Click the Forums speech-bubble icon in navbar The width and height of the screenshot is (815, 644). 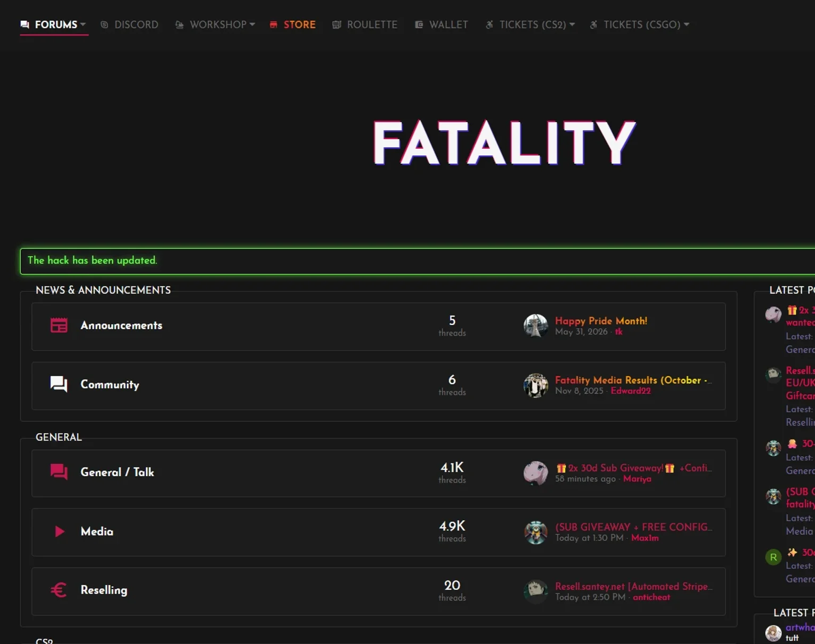click(x=24, y=24)
